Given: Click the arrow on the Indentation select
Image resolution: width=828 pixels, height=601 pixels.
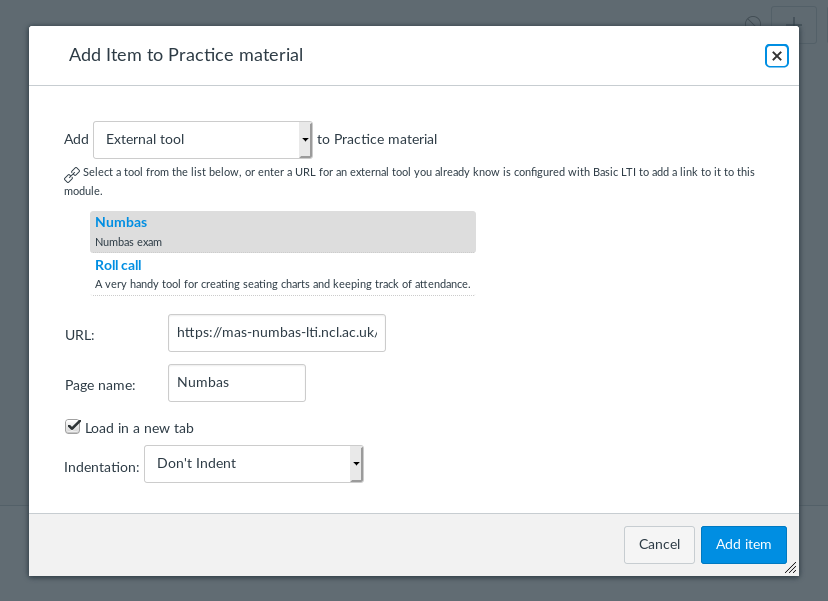Looking at the screenshot, I should (x=355, y=464).
